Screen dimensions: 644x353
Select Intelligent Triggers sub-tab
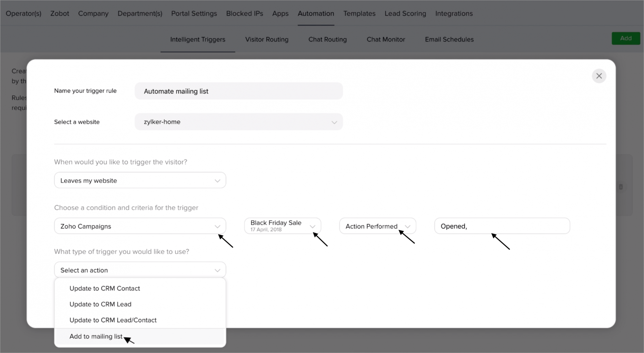pos(198,39)
